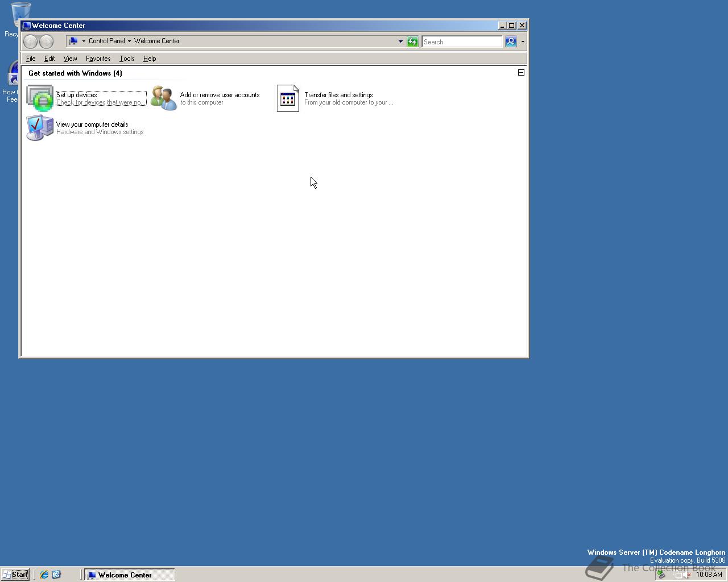Click the taskbar clock showing 10:08 AM
The height and width of the screenshot is (582, 728).
click(709, 575)
